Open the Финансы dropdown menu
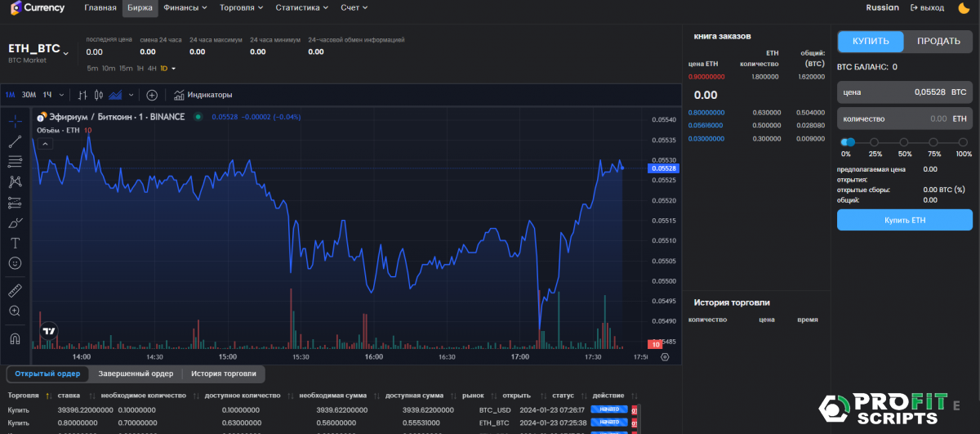 (x=189, y=8)
